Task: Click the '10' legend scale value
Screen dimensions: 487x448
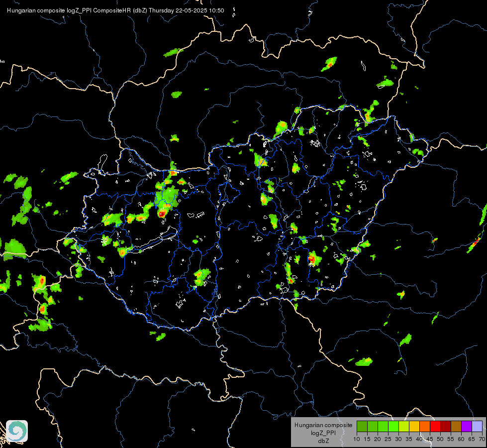Action: point(357,440)
